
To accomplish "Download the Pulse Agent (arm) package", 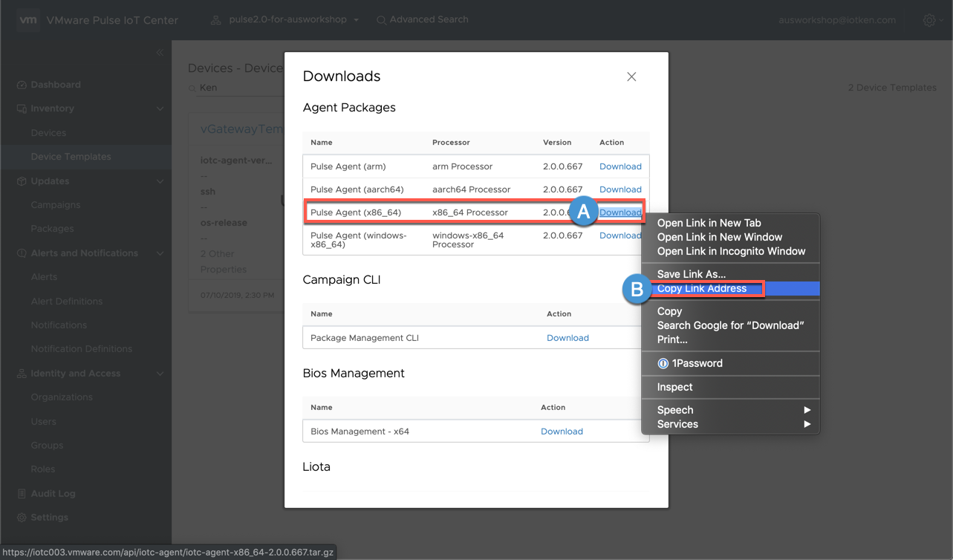I will [x=620, y=166].
